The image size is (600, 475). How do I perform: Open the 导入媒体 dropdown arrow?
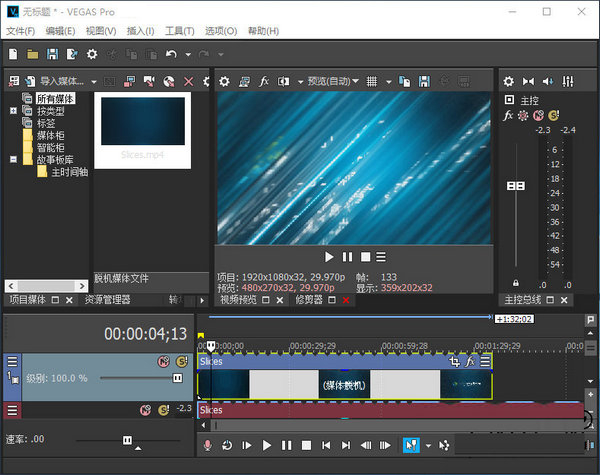click(93, 81)
